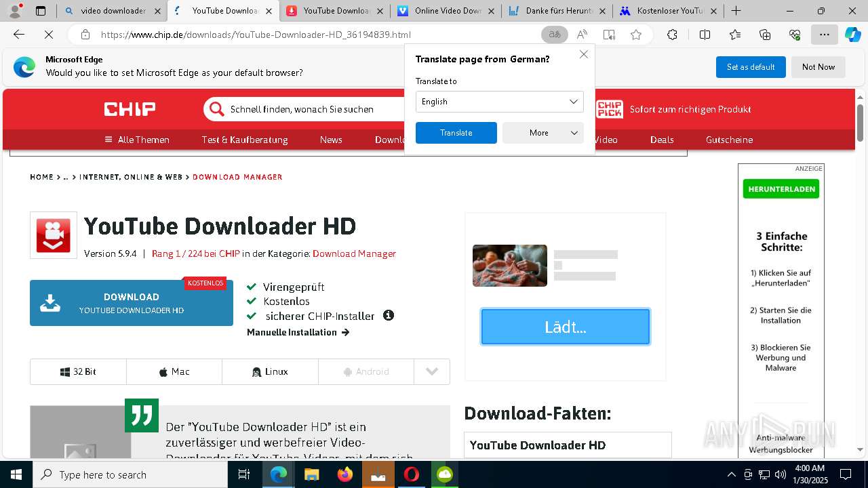Click the CHIP-Installer info icon
Image resolution: width=868 pixels, height=488 pixels.
pos(389,315)
